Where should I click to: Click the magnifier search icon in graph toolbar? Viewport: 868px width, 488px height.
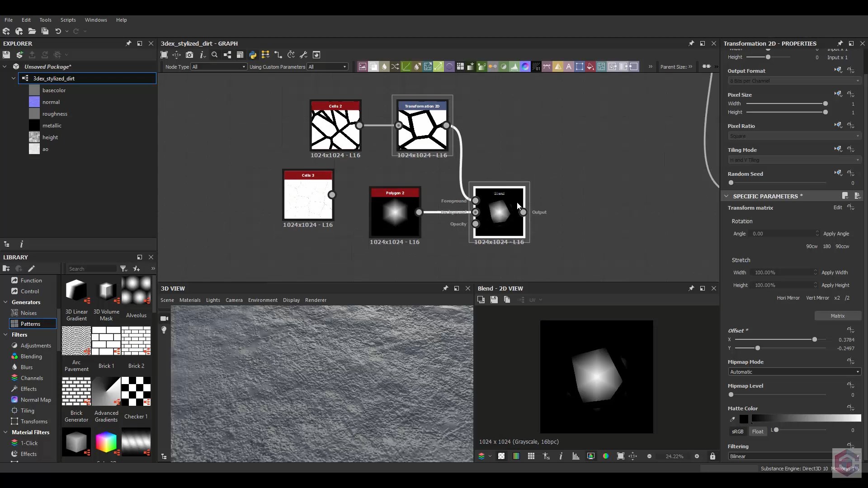[215, 55]
